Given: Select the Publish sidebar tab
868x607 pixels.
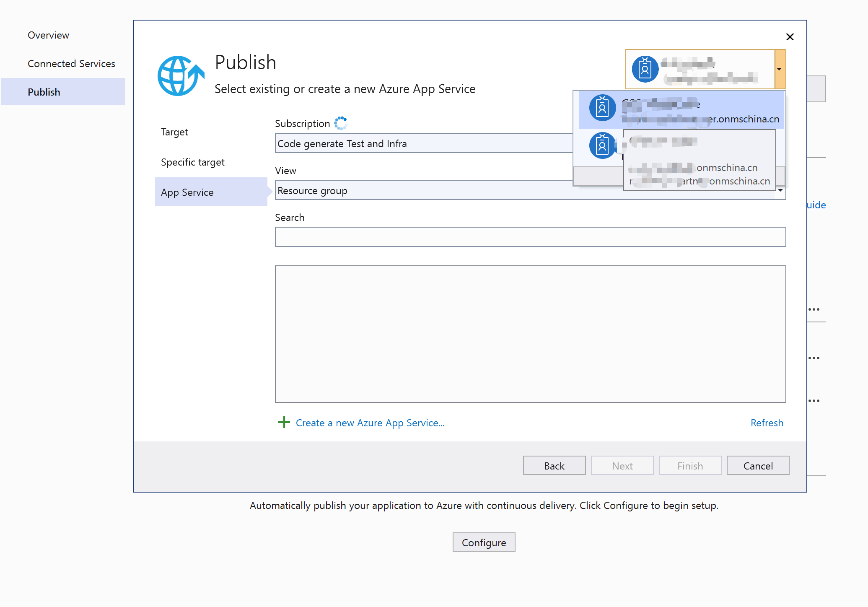Looking at the screenshot, I should click(44, 92).
